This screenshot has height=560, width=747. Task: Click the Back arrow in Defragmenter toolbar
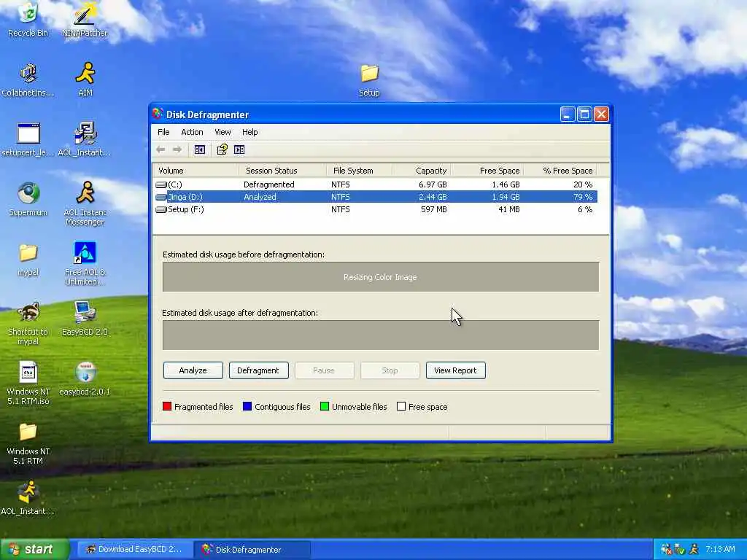coord(161,149)
